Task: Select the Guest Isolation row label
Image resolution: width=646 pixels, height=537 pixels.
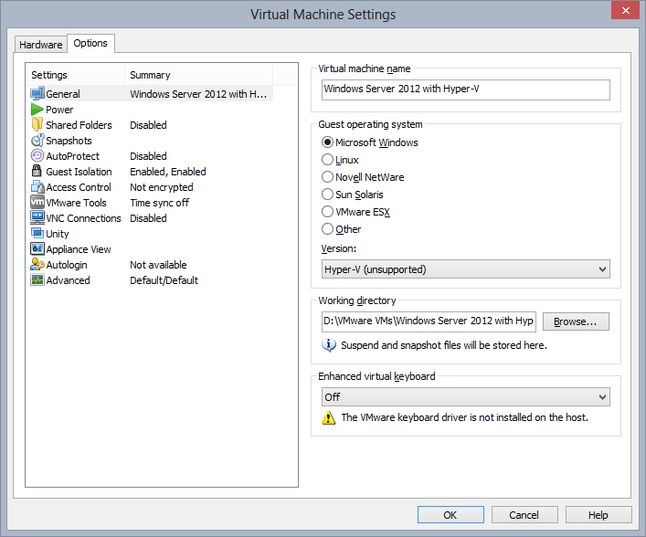Action: (x=79, y=171)
